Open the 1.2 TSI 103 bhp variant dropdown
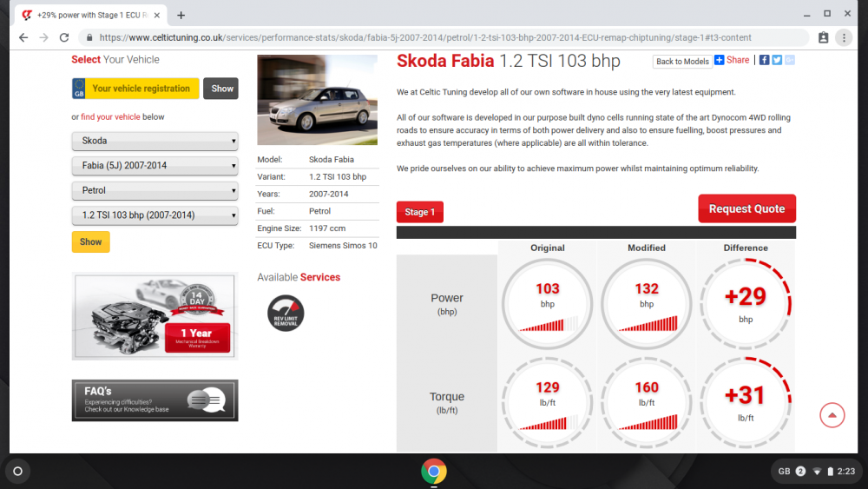The image size is (868, 489). point(155,215)
